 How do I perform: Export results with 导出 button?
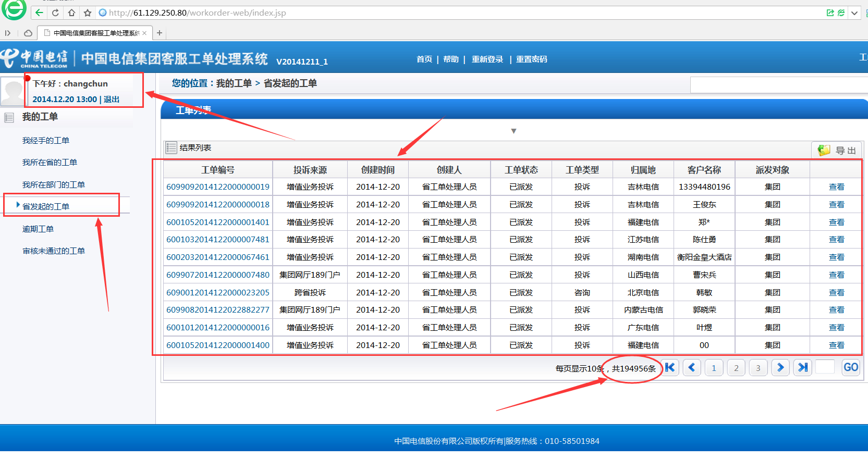coord(837,150)
